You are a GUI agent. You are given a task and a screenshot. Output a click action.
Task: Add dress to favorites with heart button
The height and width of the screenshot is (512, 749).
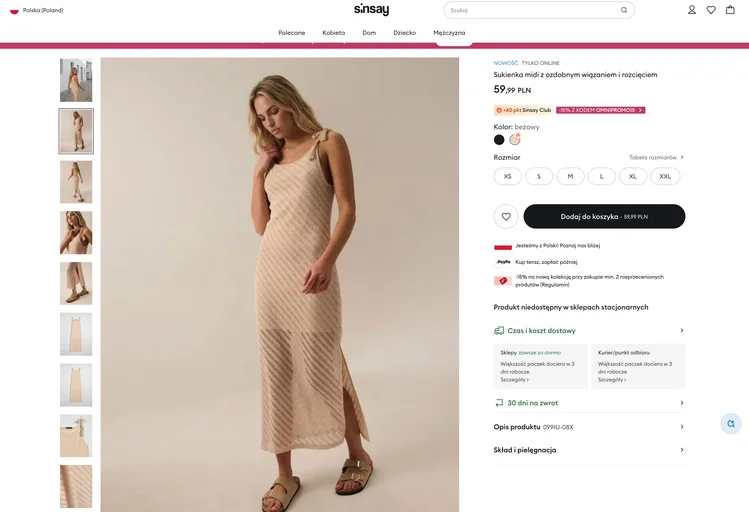click(x=506, y=216)
